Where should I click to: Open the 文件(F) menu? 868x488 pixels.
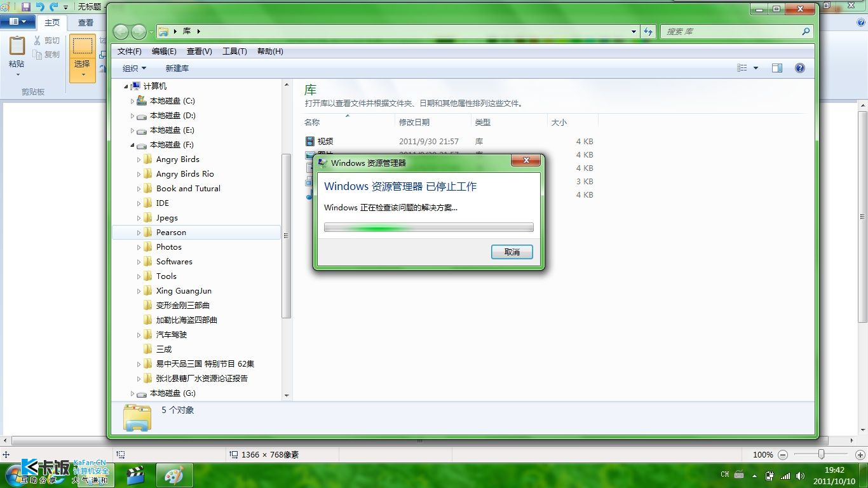click(129, 51)
